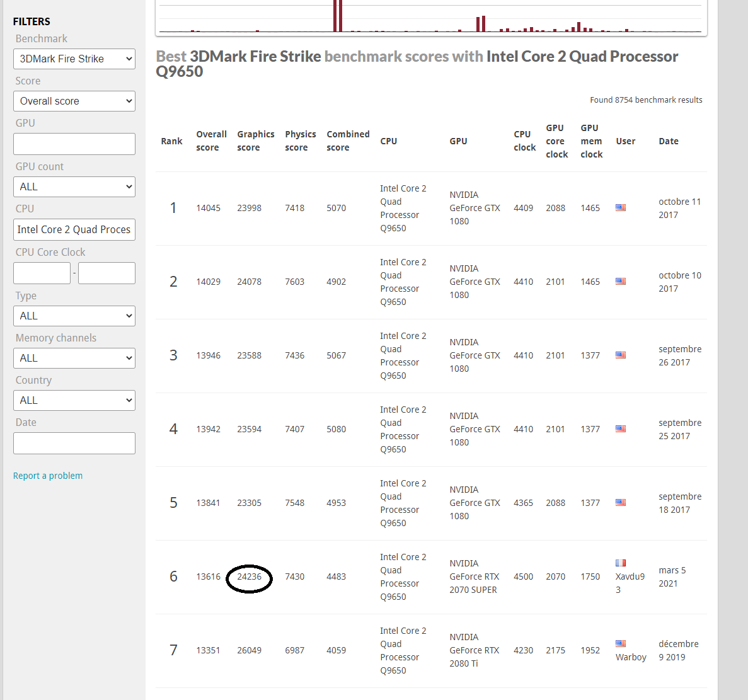Click the Combined score column header
Viewport: 748px width, 700px height.
pos(348,141)
